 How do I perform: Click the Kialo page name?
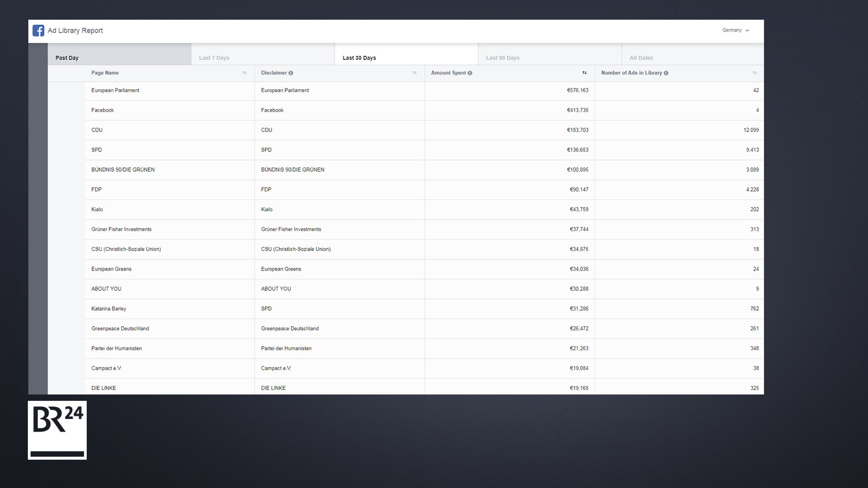[97, 210]
